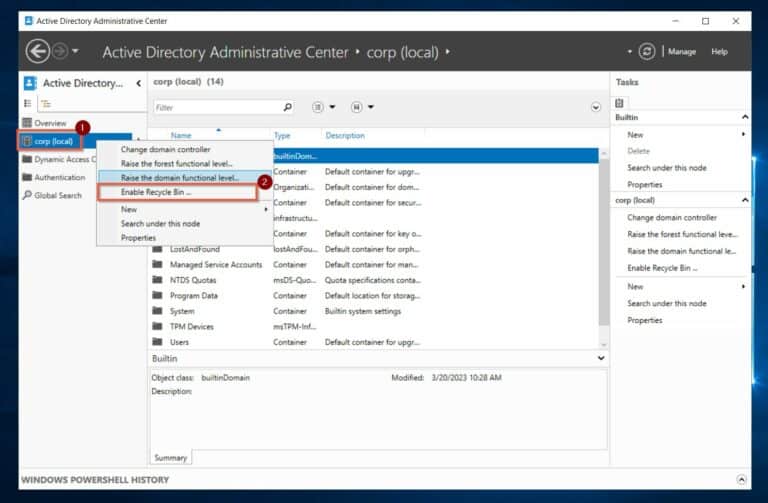Viewport: 768px width, 503px height.
Task: Go back using the back arrow button
Action: click(38, 51)
